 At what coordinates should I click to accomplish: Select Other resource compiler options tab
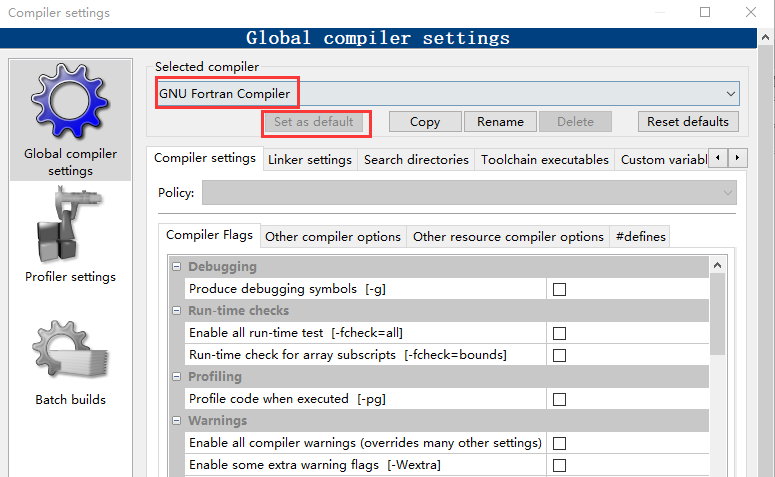click(x=508, y=237)
